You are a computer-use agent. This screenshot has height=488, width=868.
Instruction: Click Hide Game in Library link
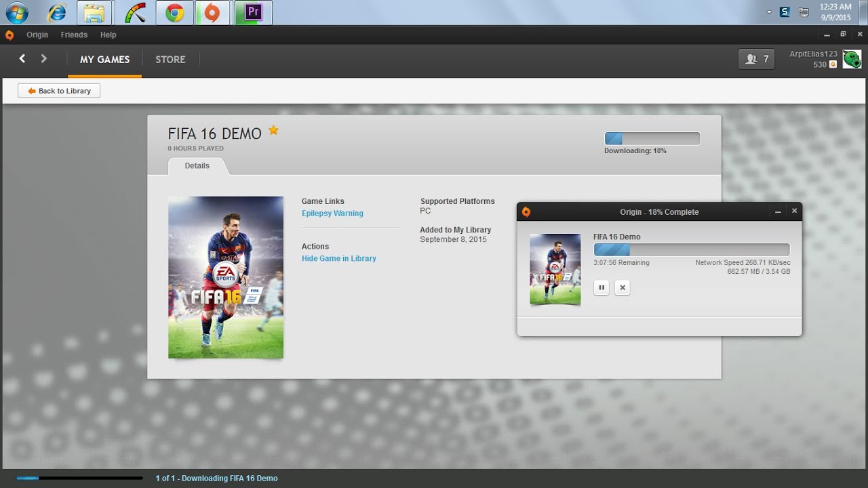[338, 258]
